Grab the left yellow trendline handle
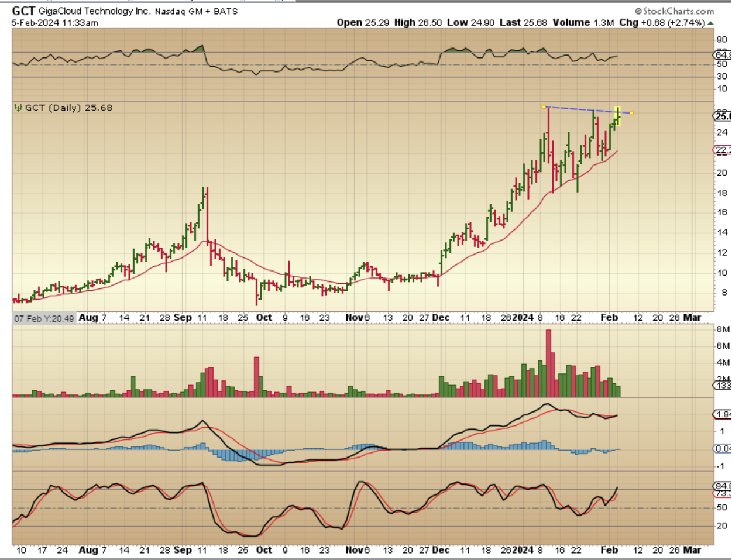This screenshot has width=732, height=560. pyautogui.click(x=544, y=106)
